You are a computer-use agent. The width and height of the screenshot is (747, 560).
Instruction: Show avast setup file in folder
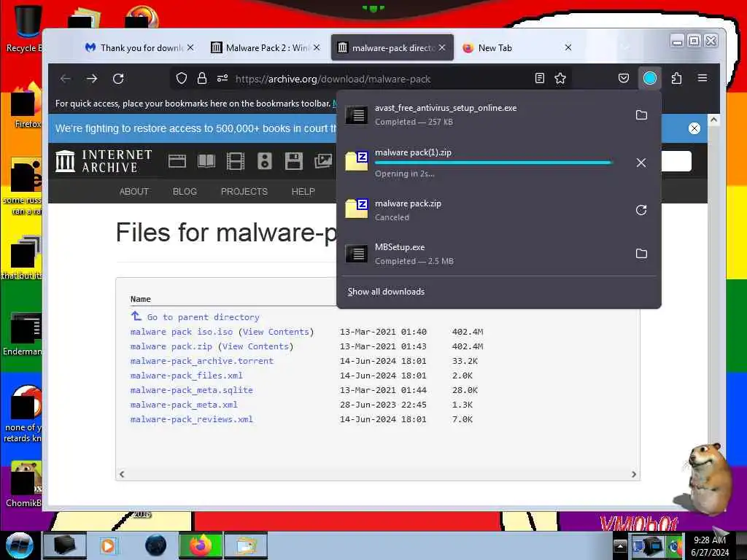(641, 114)
